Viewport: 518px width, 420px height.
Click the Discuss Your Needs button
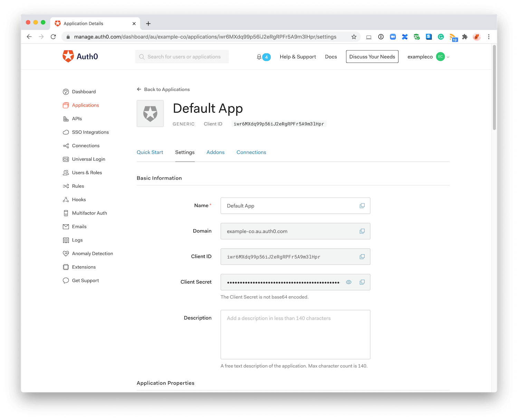pyautogui.click(x=372, y=57)
